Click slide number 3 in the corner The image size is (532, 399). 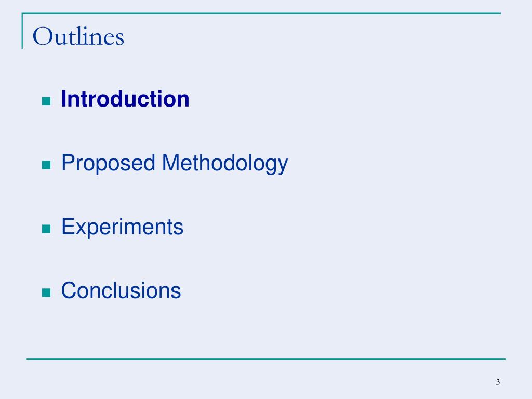[497, 383]
